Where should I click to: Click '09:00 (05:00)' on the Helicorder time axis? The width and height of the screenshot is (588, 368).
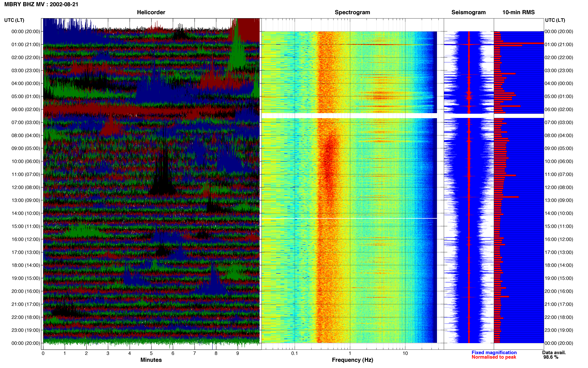pyautogui.click(x=26, y=148)
